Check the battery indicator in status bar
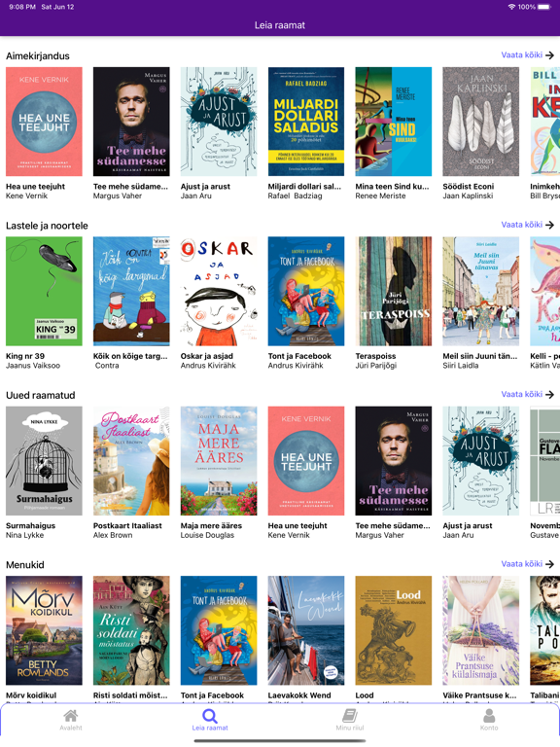560x747 pixels. tap(543, 7)
